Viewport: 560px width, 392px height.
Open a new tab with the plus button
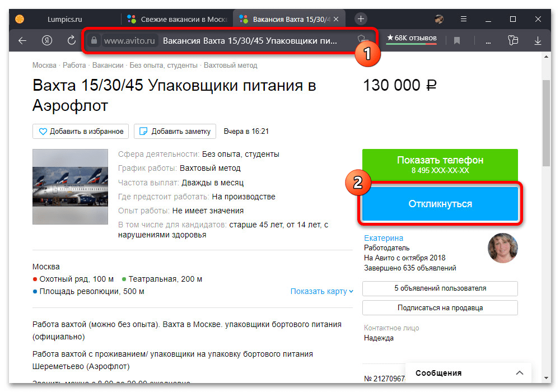(361, 19)
